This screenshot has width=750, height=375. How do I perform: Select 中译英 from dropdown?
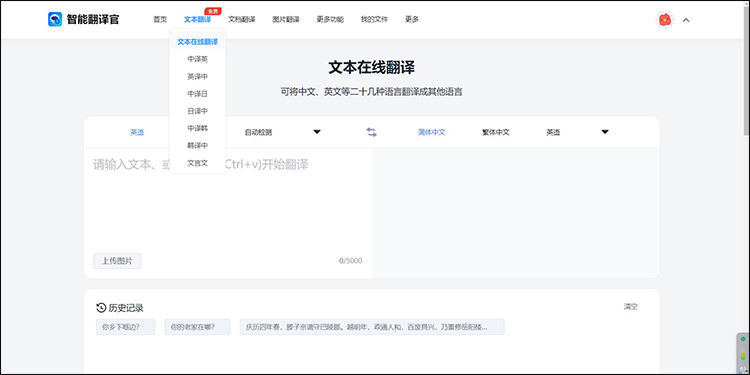tap(198, 59)
